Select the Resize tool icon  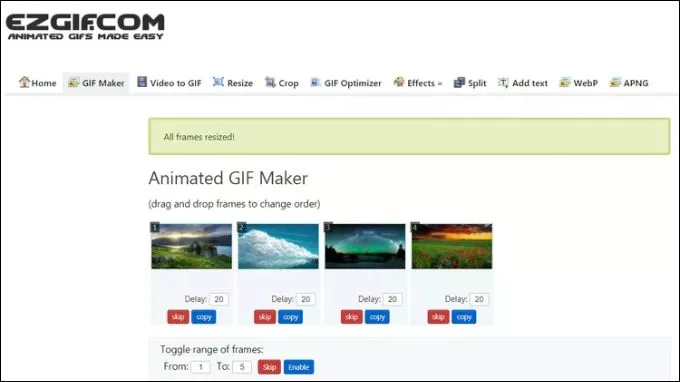(x=218, y=82)
